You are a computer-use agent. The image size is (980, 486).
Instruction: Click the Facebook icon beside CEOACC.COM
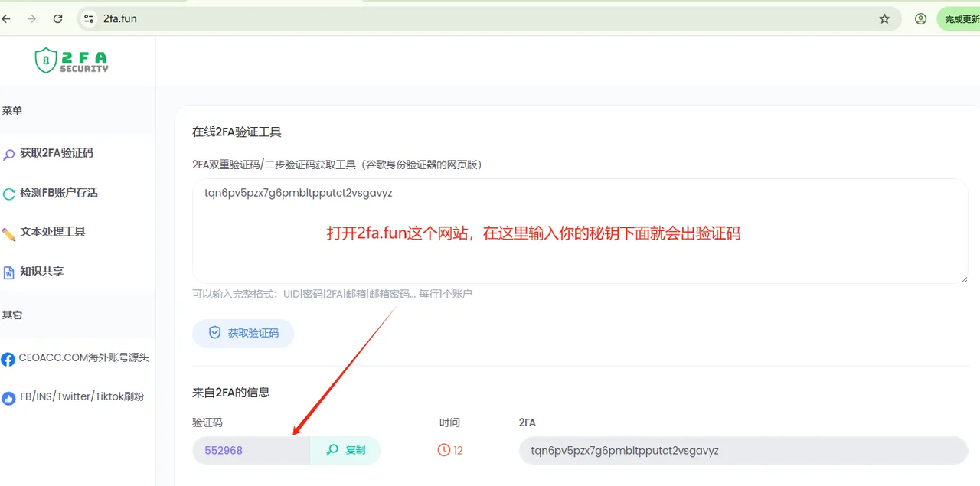[8, 360]
